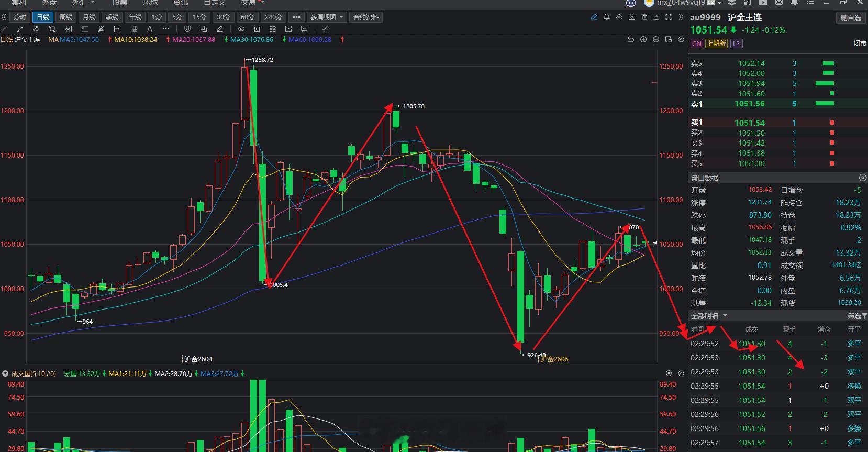Select the Fibonacci retracement lines tool
The height and width of the screenshot is (452, 868).
click(85, 29)
